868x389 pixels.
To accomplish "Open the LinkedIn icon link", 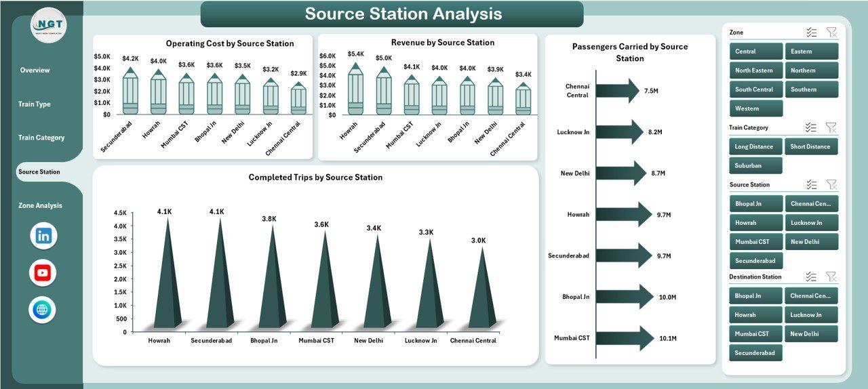I will coord(43,236).
